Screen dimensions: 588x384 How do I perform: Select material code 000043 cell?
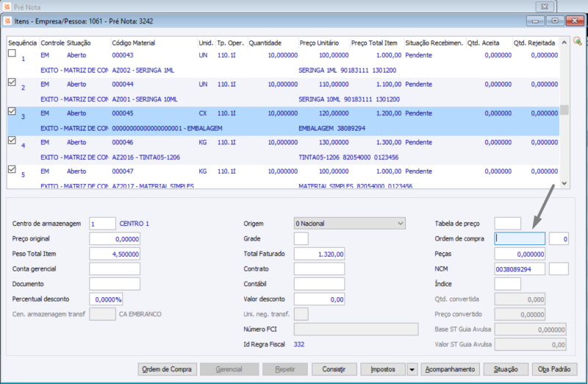point(123,55)
